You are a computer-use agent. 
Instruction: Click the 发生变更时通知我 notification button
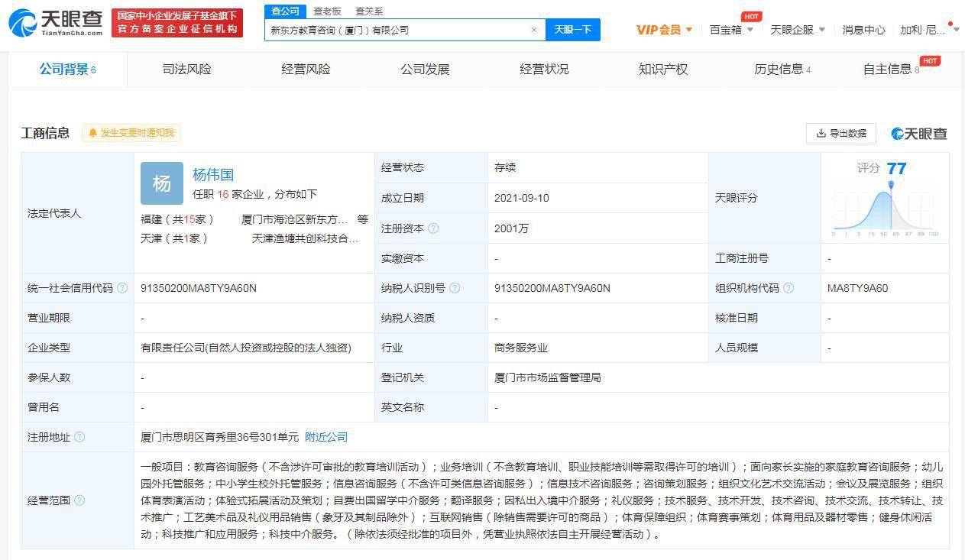[x=131, y=133]
